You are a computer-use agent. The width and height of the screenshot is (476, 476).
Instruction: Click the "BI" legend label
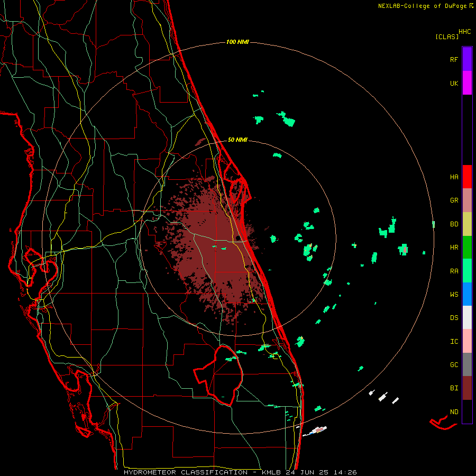[x=454, y=388]
